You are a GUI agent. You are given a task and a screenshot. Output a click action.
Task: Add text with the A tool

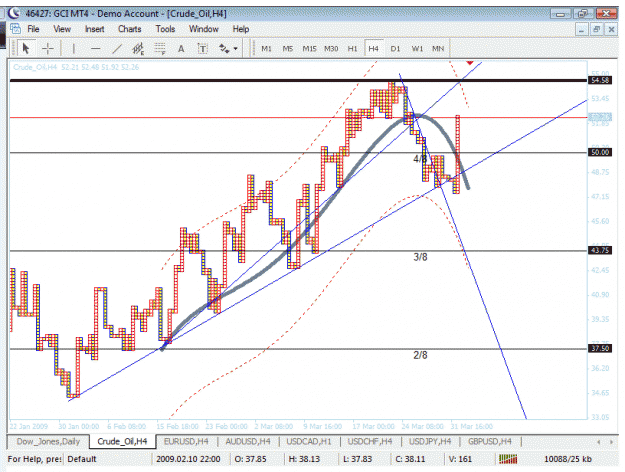[x=181, y=49]
